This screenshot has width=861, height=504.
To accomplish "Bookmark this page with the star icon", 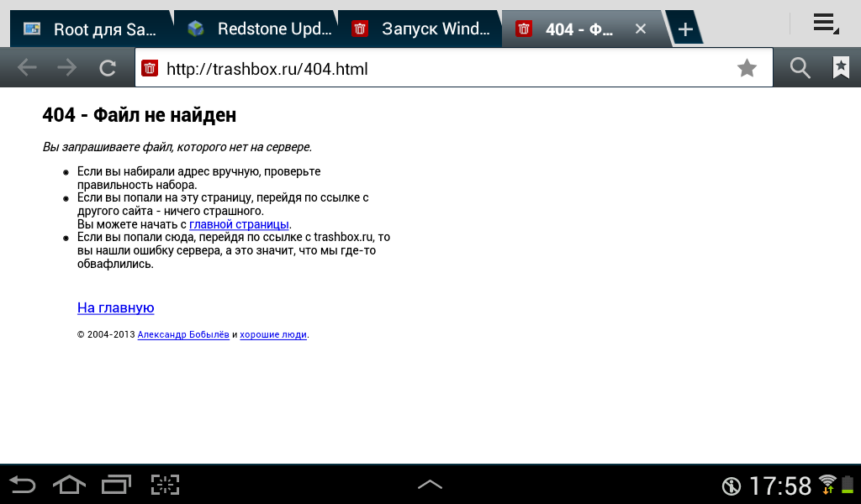I will click(747, 68).
